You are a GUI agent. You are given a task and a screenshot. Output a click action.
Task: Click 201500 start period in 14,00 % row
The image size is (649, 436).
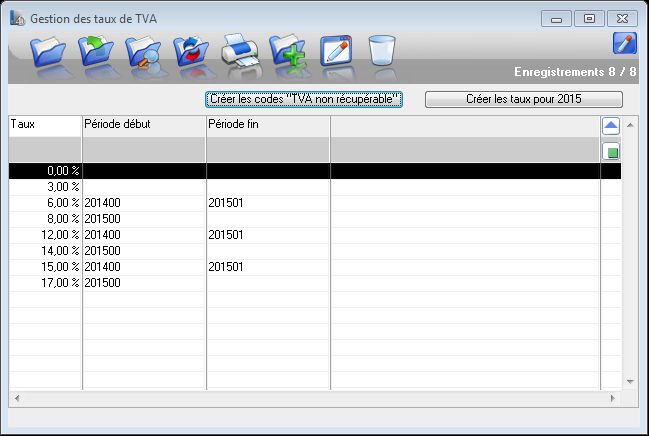coord(102,251)
